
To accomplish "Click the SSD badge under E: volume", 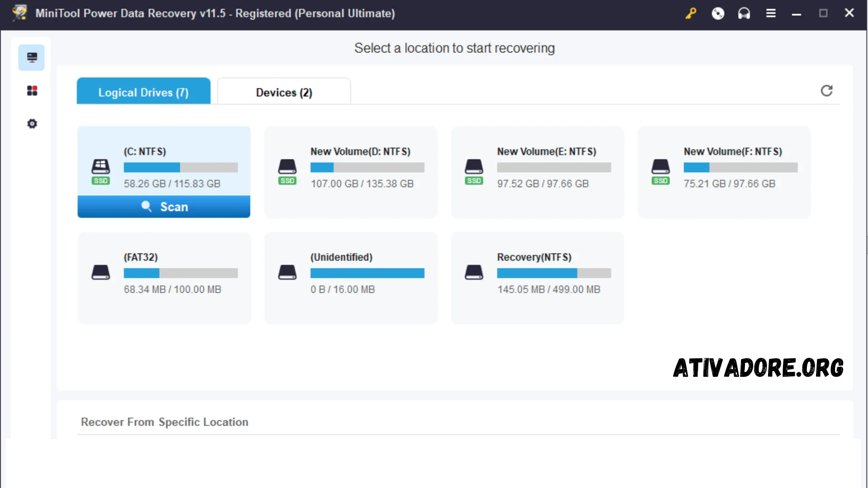I will click(x=474, y=181).
